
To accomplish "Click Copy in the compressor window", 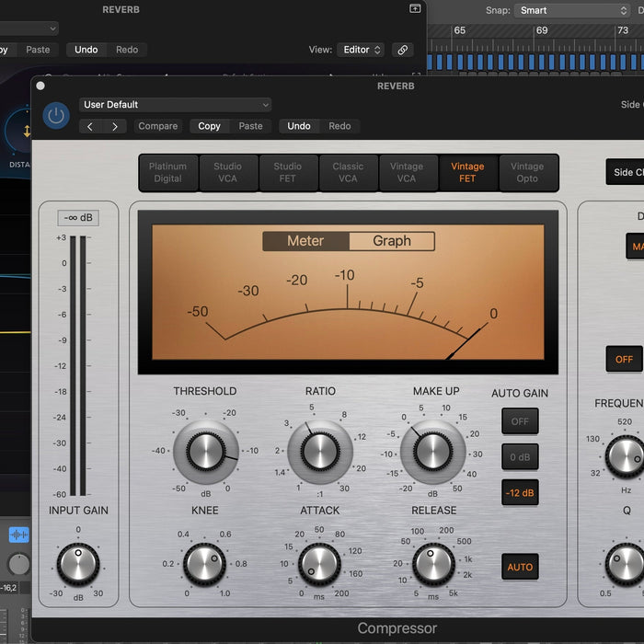I will tap(209, 126).
